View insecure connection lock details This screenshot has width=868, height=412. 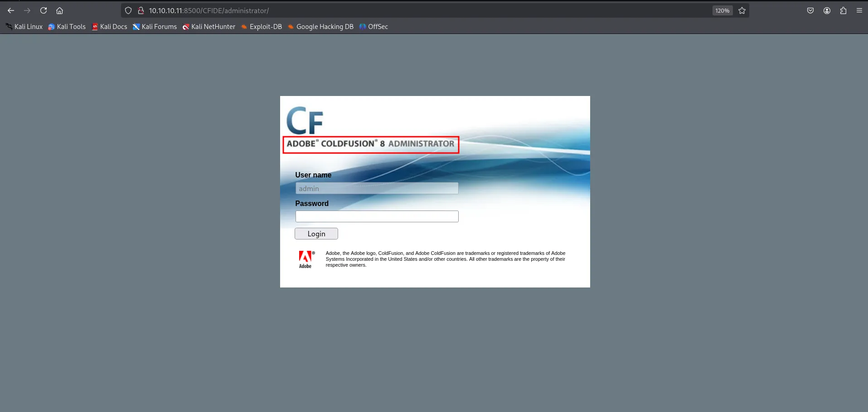pos(141,10)
